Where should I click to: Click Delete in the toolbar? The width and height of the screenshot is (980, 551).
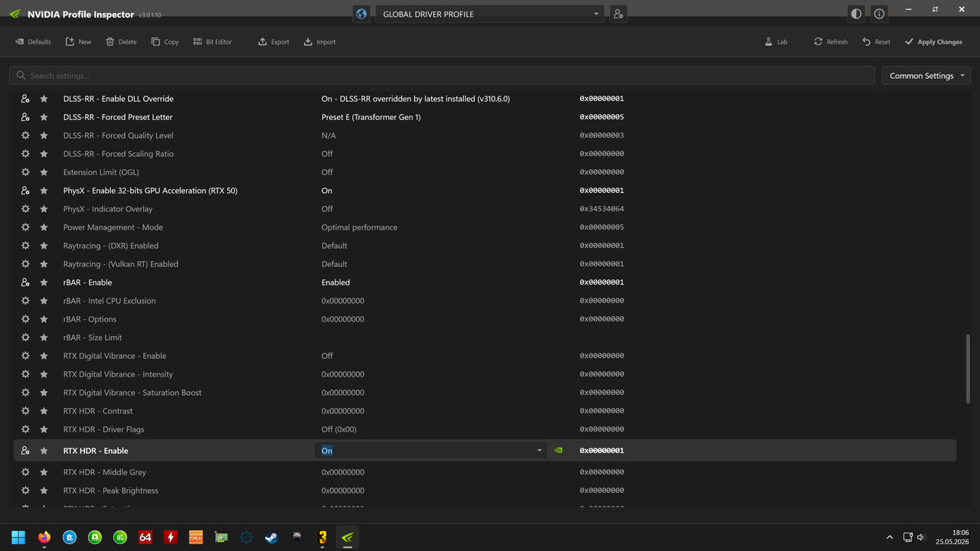[121, 42]
